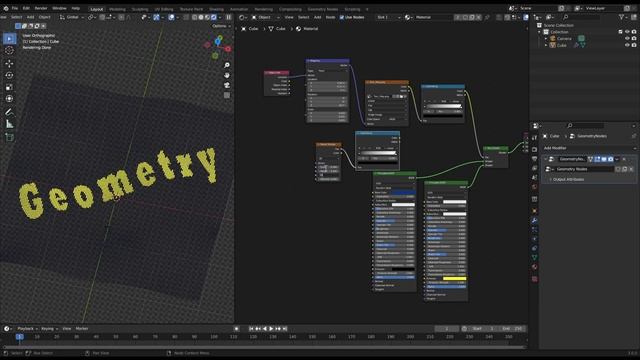Open the Object Data properties green triangle tab
The width and height of the screenshot is (640, 360).
tap(535, 258)
